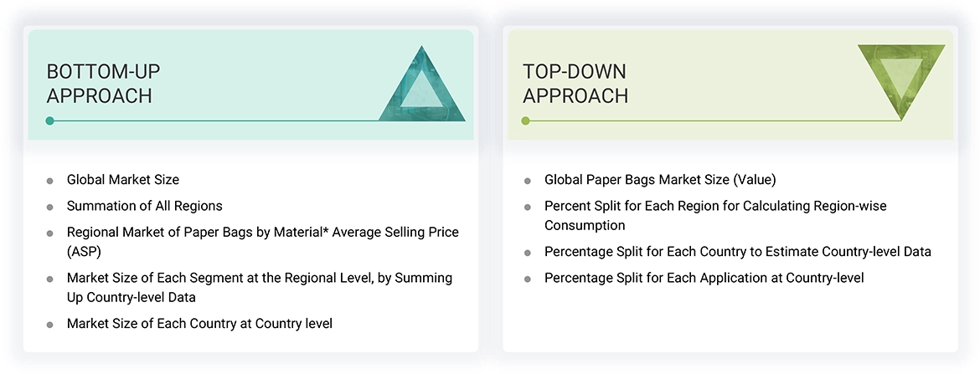Viewport: 980px width, 374px height.
Task: Click the Global Market Size item
Action: point(123,180)
